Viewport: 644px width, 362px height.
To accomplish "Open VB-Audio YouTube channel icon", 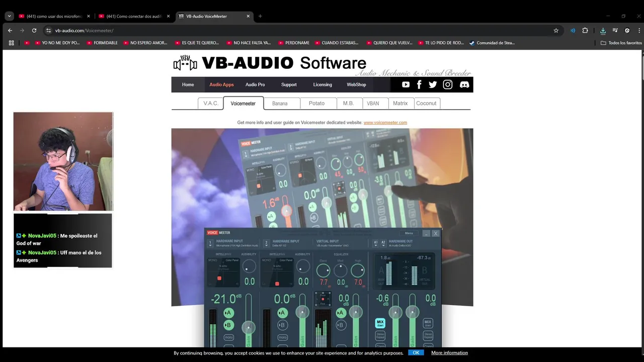I will pyautogui.click(x=406, y=84).
